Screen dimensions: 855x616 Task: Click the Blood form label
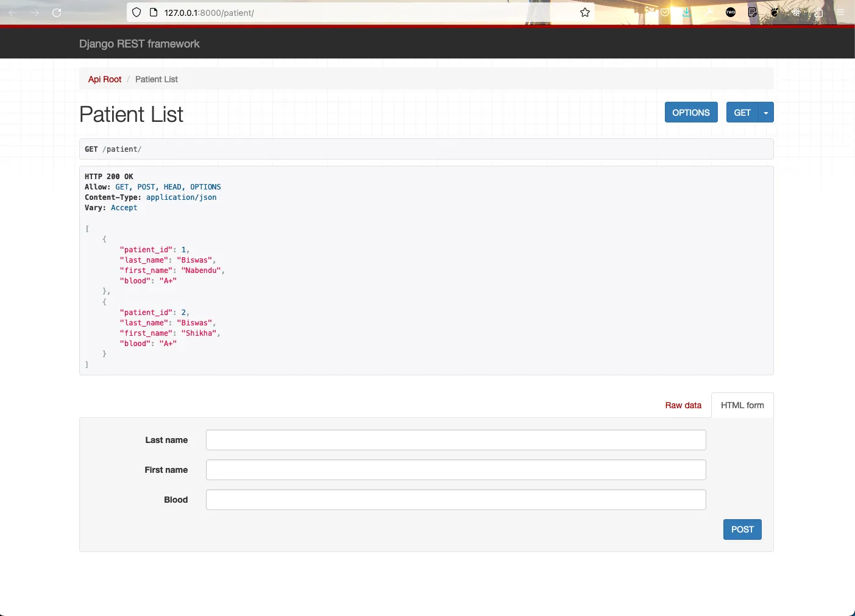(176, 500)
